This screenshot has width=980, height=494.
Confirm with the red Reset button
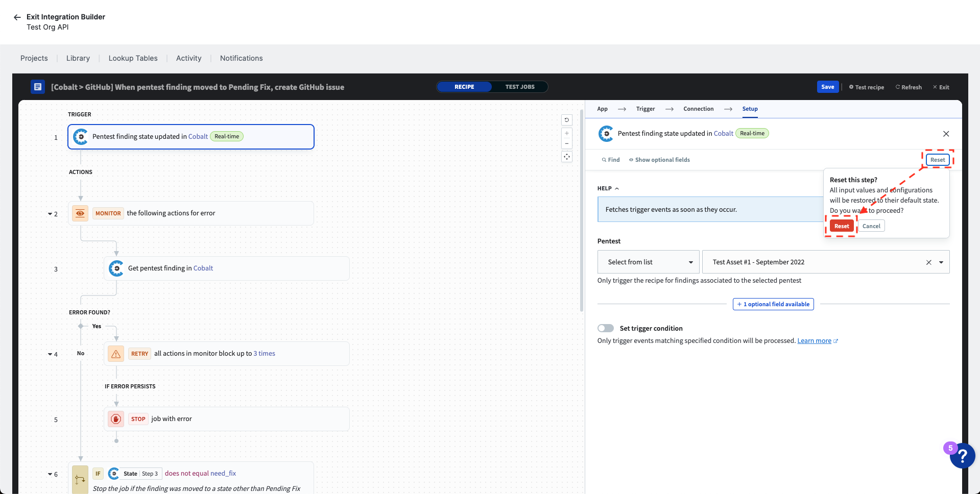click(842, 226)
